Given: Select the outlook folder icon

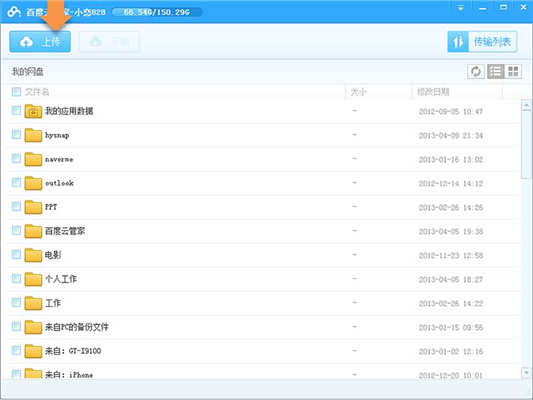Looking at the screenshot, I should point(33,183).
